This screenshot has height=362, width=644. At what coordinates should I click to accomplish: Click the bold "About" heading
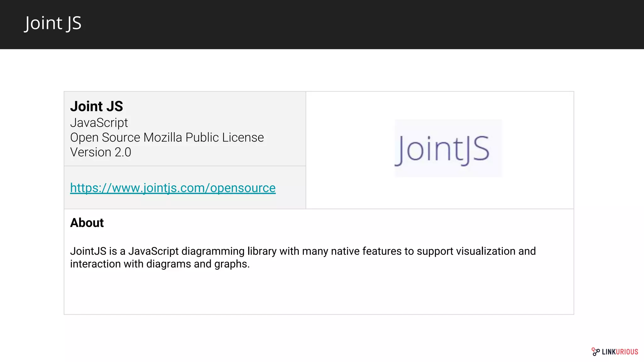[87, 223]
